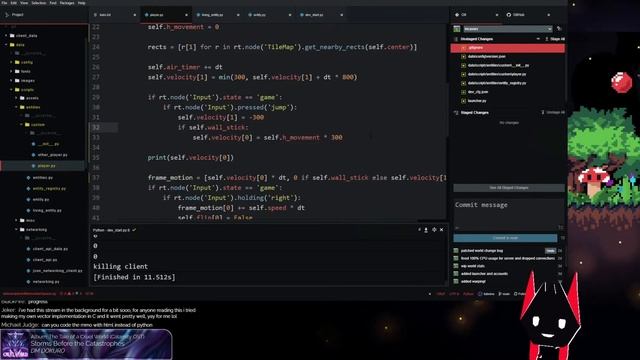Select the dev_cfg.json unstaged change
The height and width of the screenshot is (360, 640).
click(x=508, y=92)
